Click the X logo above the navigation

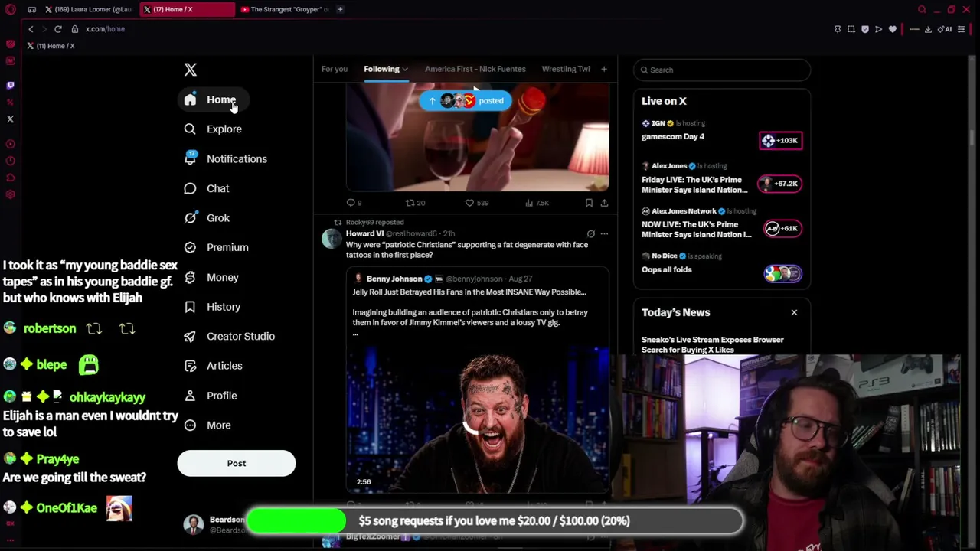(191, 70)
